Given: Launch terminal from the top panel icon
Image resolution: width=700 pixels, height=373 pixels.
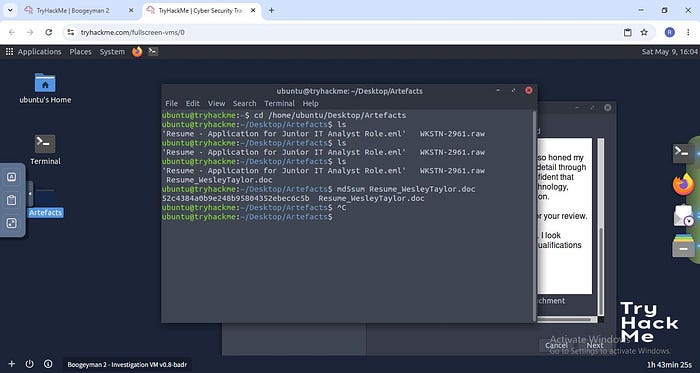Looking at the screenshot, I should [x=153, y=52].
